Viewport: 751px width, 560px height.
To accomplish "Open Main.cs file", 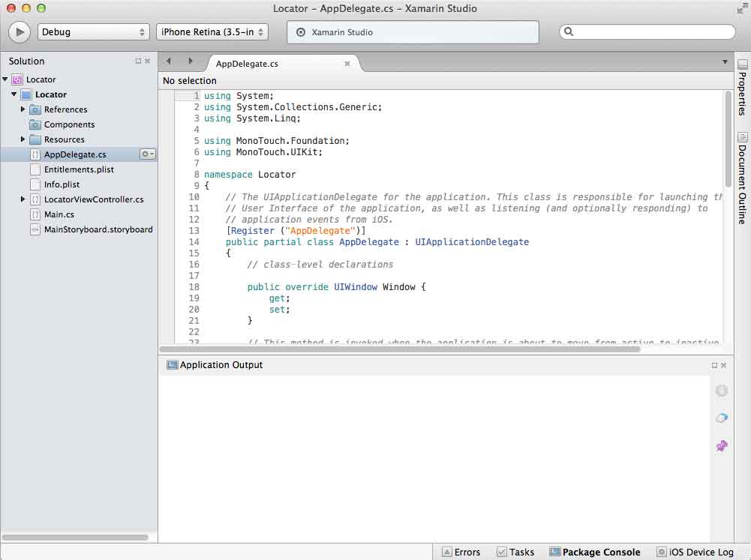I will coord(59,214).
